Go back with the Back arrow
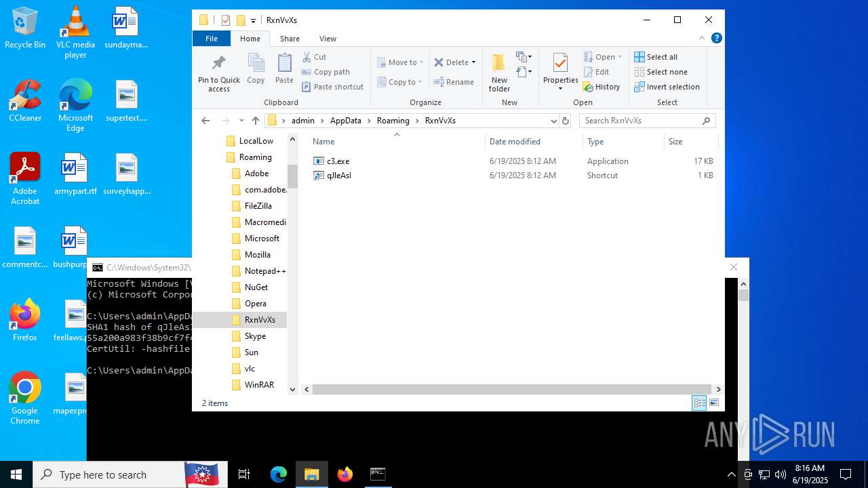The image size is (868, 488). pyautogui.click(x=205, y=121)
